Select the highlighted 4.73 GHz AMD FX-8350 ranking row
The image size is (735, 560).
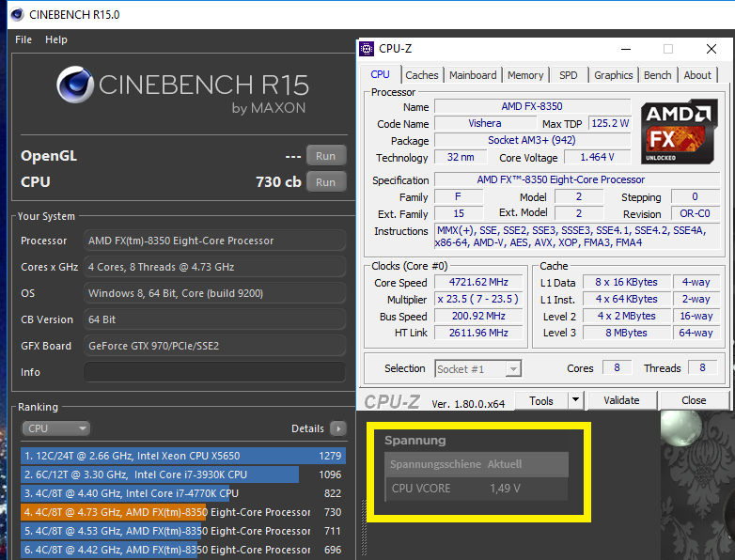[x=183, y=512]
